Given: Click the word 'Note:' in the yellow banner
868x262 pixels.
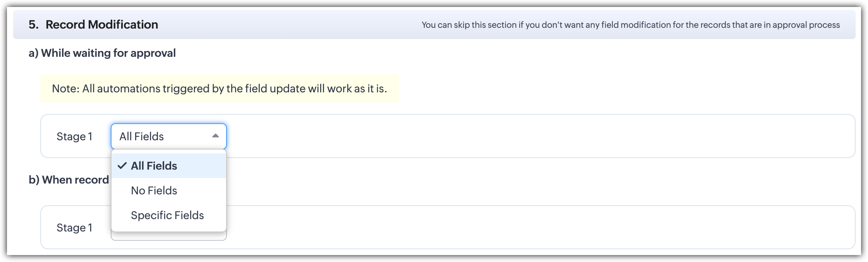Looking at the screenshot, I should pyautogui.click(x=66, y=89).
